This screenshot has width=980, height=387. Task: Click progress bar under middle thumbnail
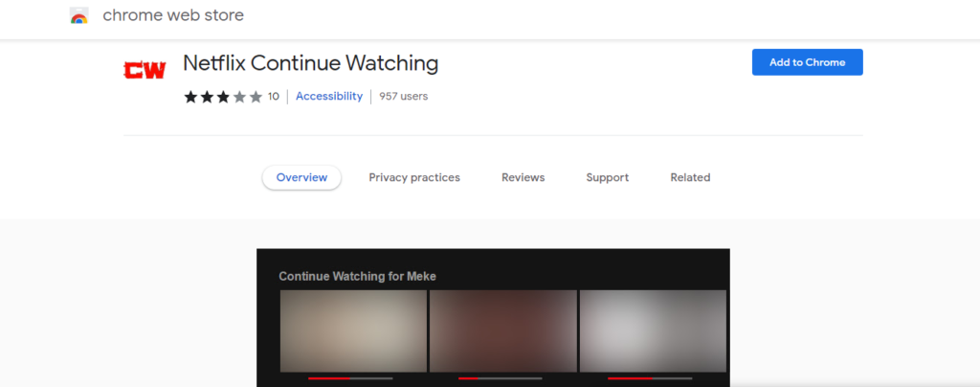pos(500,378)
